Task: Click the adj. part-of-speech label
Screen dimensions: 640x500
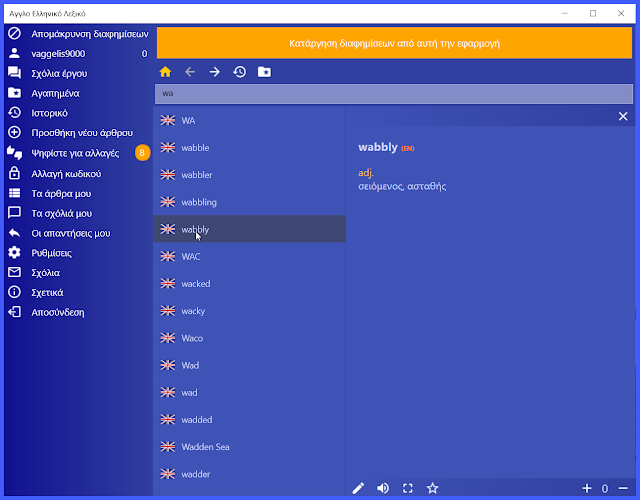Action: 366,173
